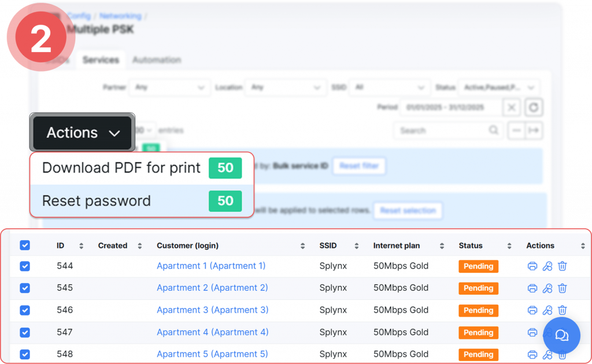The width and height of the screenshot is (592, 364).
Task: Open the chat support bubble
Action: (561, 335)
